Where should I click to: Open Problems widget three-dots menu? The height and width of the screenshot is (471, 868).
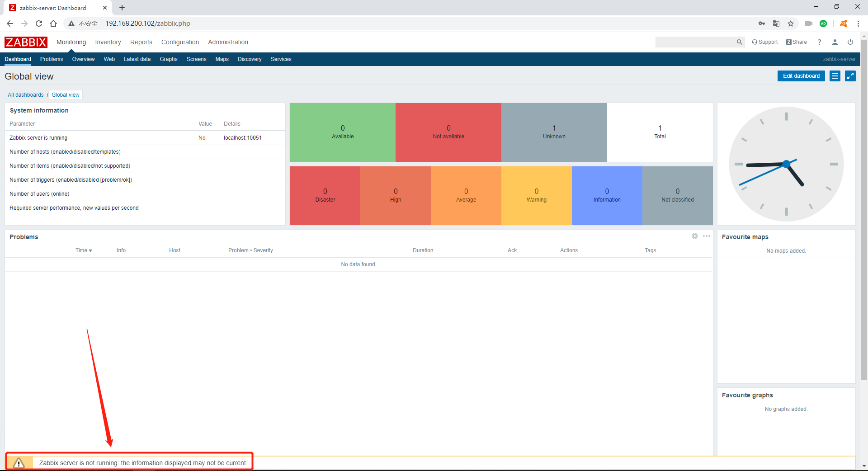click(707, 236)
